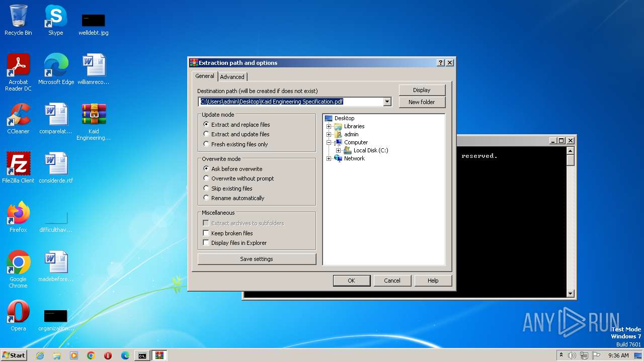This screenshot has height=362, width=644.
Task: Open the considerde.rtf document
Action: point(56,167)
